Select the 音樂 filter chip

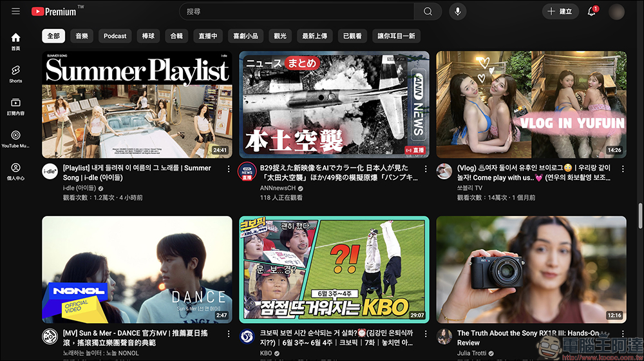coord(82,36)
